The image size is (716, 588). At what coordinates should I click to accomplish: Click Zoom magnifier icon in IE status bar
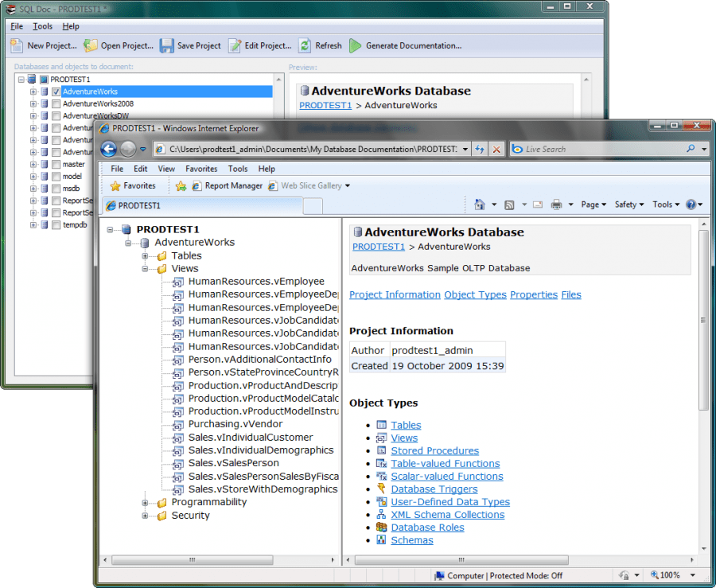point(655,575)
